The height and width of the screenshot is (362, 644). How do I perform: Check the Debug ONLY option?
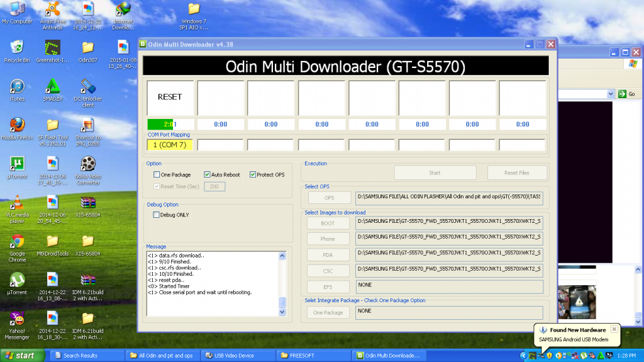coord(157,215)
